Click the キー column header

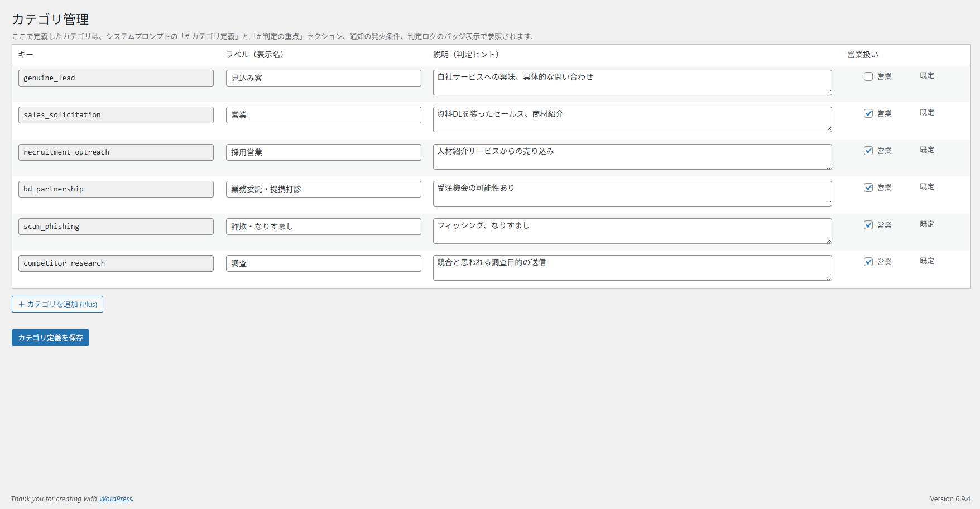(26, 55)
